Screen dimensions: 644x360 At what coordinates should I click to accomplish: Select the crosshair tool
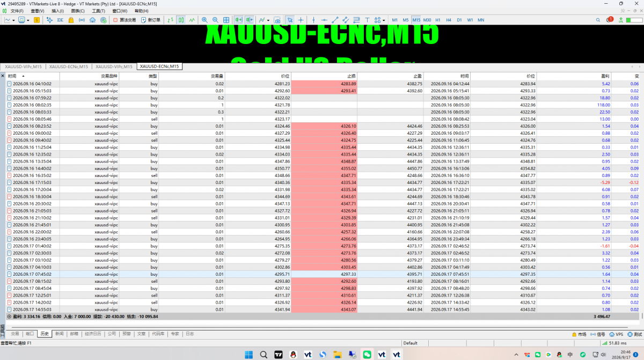click(301, 20)
